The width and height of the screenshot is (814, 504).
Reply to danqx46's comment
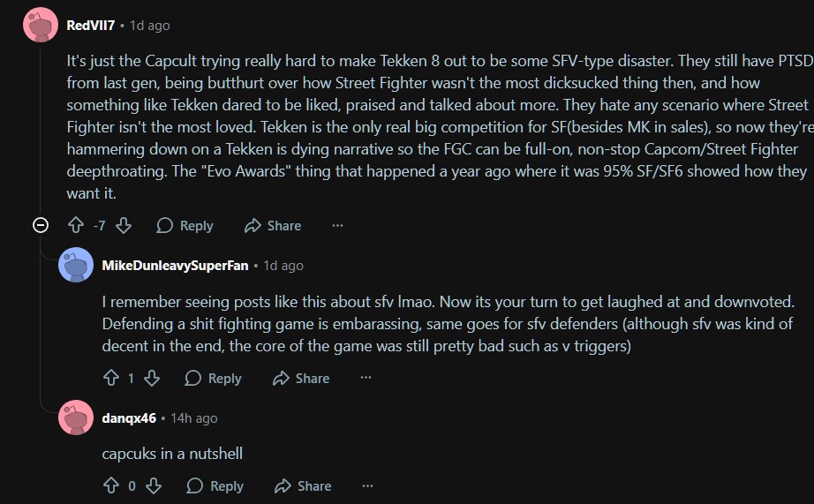(x=215, y=485)
